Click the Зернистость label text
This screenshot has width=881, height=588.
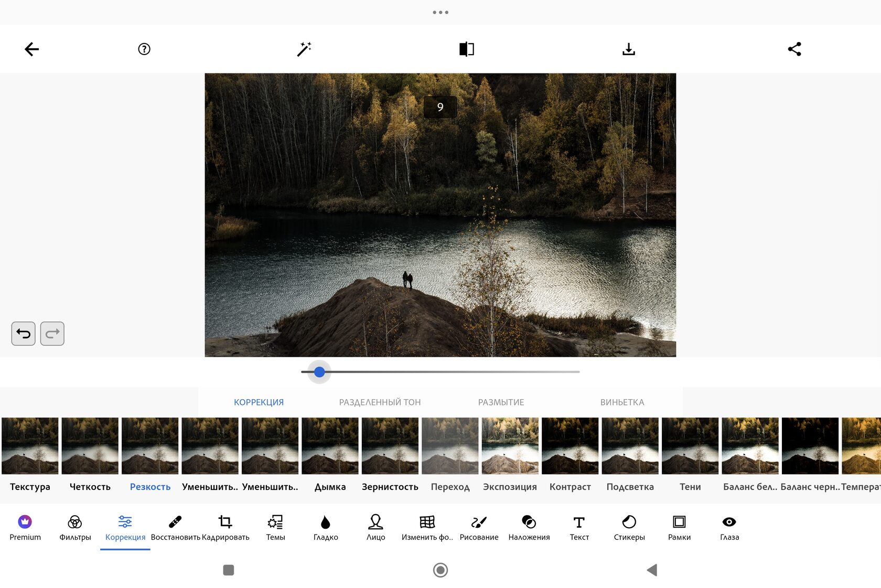tap(390, 487)
